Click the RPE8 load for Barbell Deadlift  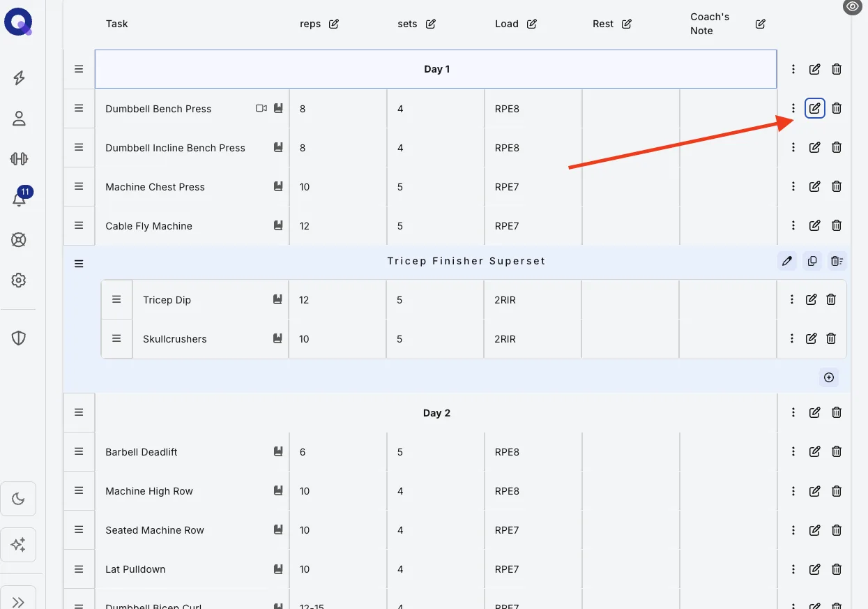click(x=507, y=452)
